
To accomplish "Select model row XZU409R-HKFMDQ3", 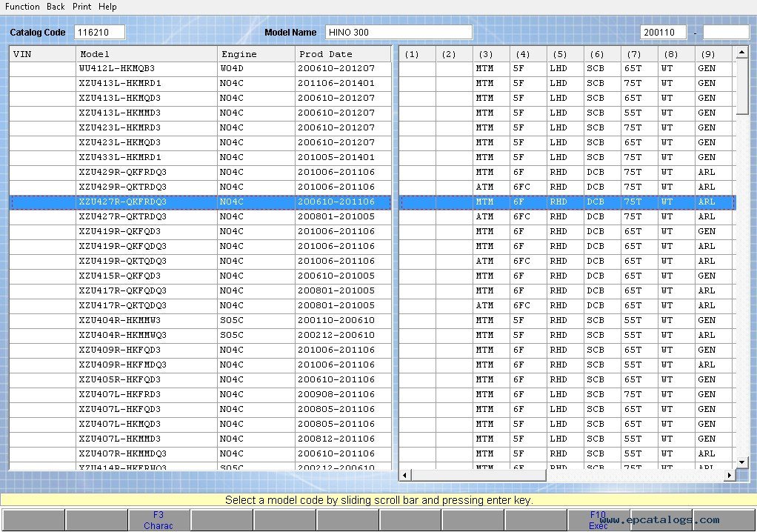I will [x=200, y=365].
